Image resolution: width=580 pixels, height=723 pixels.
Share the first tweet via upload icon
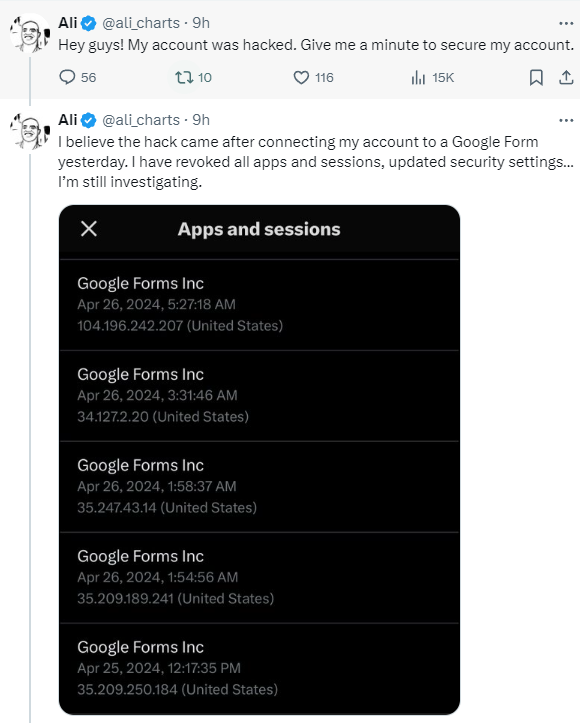pos(566,77)
